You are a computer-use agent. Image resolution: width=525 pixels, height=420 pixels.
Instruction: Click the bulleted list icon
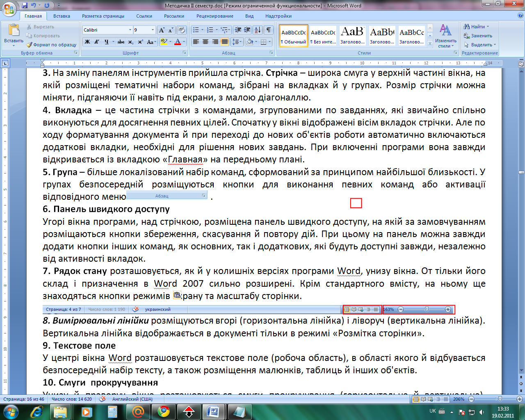[196, 30]
